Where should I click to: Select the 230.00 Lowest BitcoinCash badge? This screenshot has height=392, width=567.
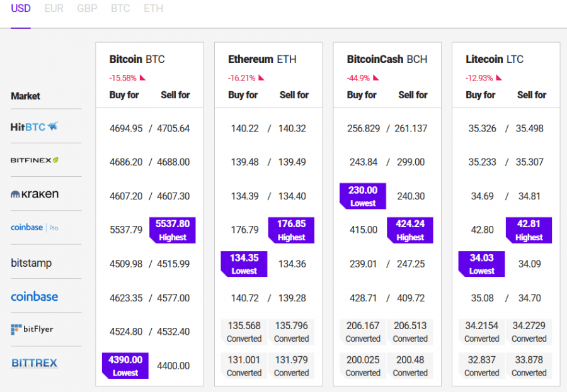[x=363, y=196]
